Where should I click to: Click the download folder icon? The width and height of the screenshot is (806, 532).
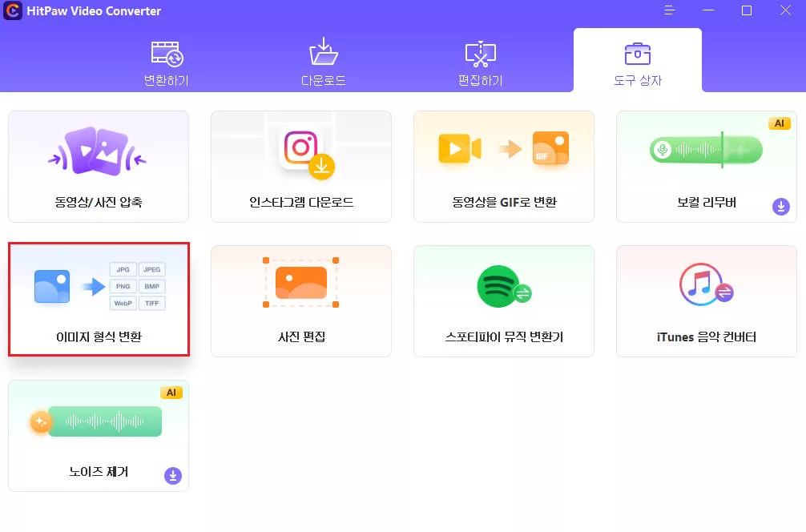click(324, 51)
